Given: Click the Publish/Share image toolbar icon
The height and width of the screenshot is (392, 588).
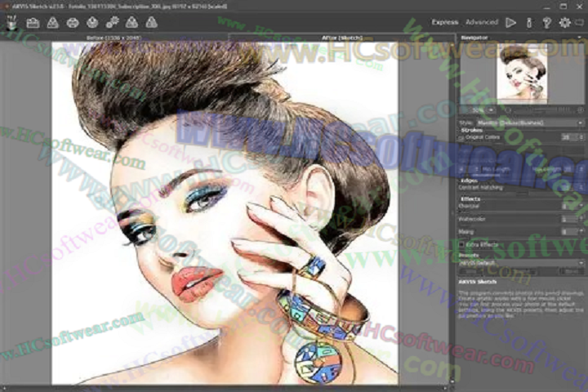Looking at the screenshot, I should point(92,23).
